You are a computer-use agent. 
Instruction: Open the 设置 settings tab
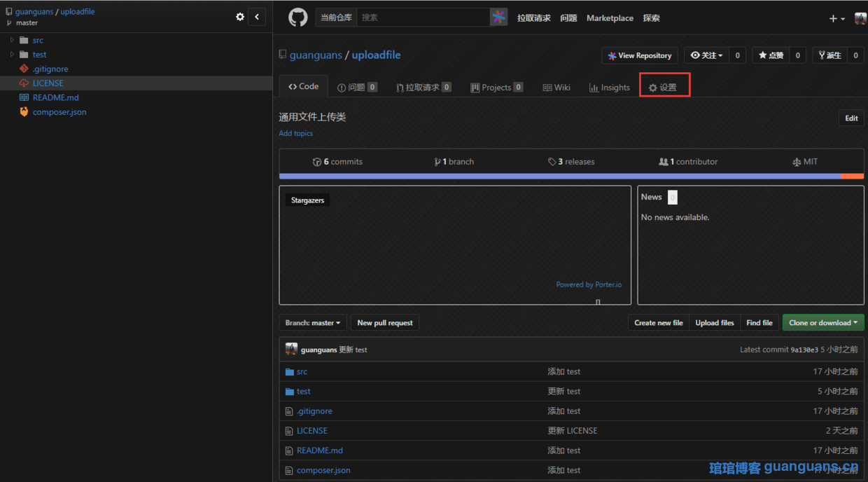663,88
